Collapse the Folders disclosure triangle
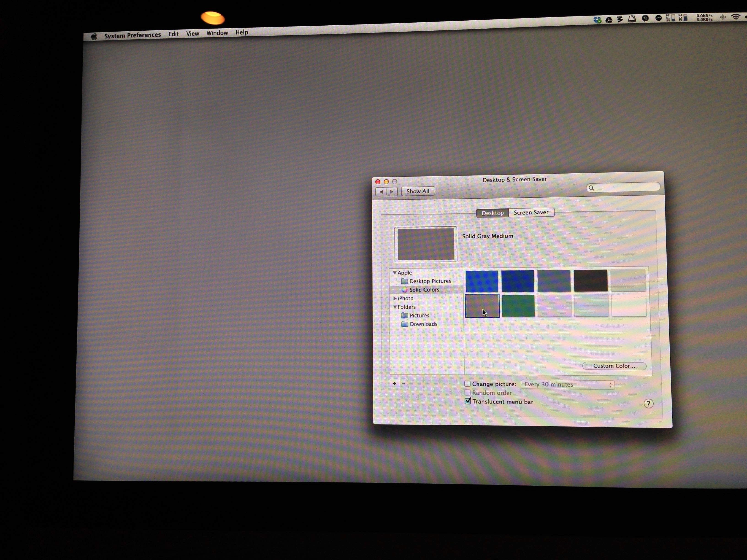Image resolution: width=747 pixels, height=560 pixels. (x=395, y=307)
